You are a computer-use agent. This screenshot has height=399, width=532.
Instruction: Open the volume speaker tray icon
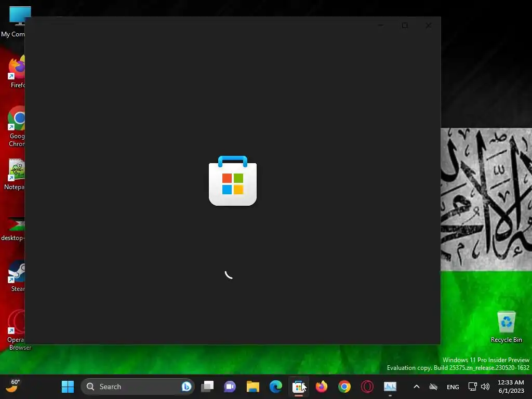pyautogui.click(x=485, y=387)
